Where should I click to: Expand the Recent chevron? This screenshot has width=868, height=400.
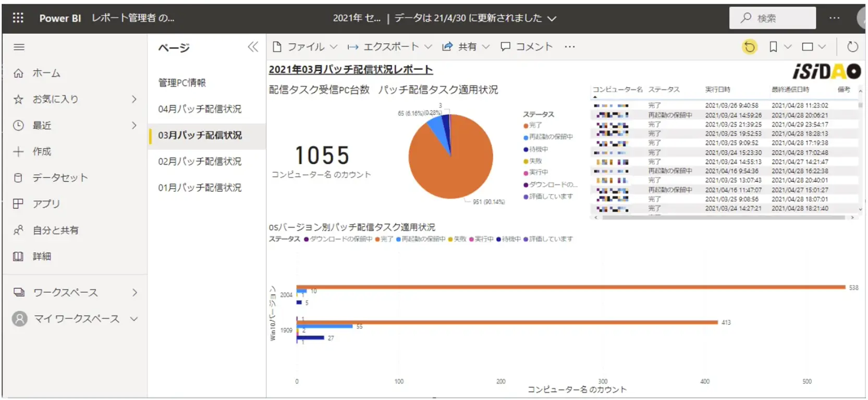pos(135,125)
